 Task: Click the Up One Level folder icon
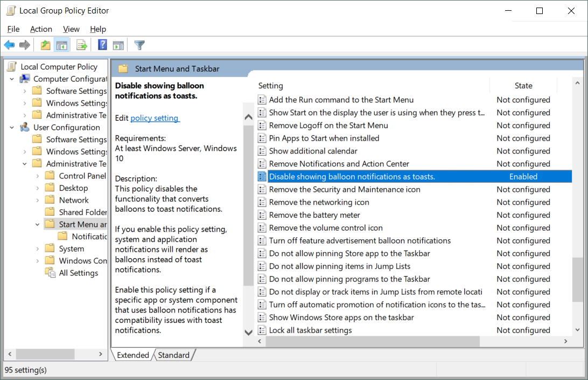(x=46, y=45)
